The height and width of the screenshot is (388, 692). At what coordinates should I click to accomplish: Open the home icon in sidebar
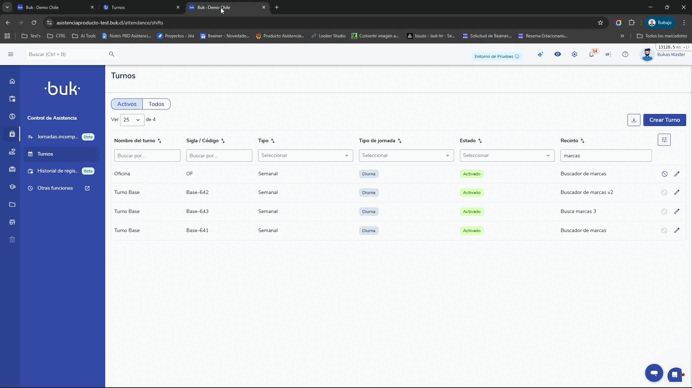tap(12, 81)
